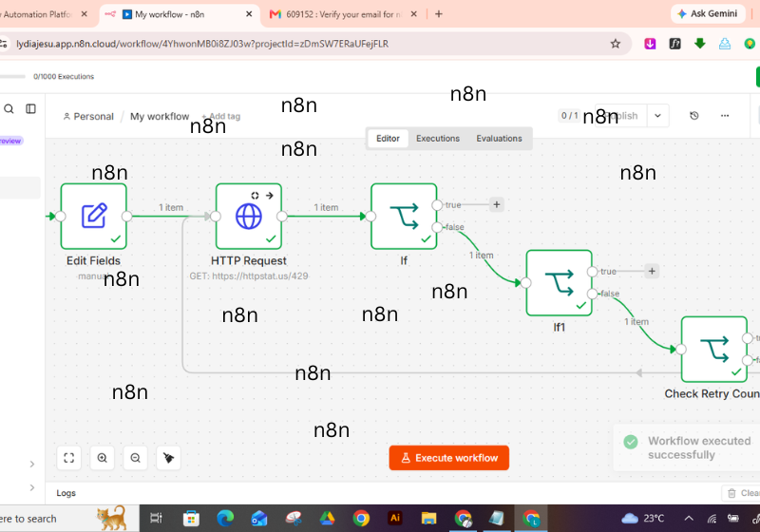Toggle the sidebar panel icon
Image resolution: width=760 pixels, height=532 pixels.
tap(31, 109)
